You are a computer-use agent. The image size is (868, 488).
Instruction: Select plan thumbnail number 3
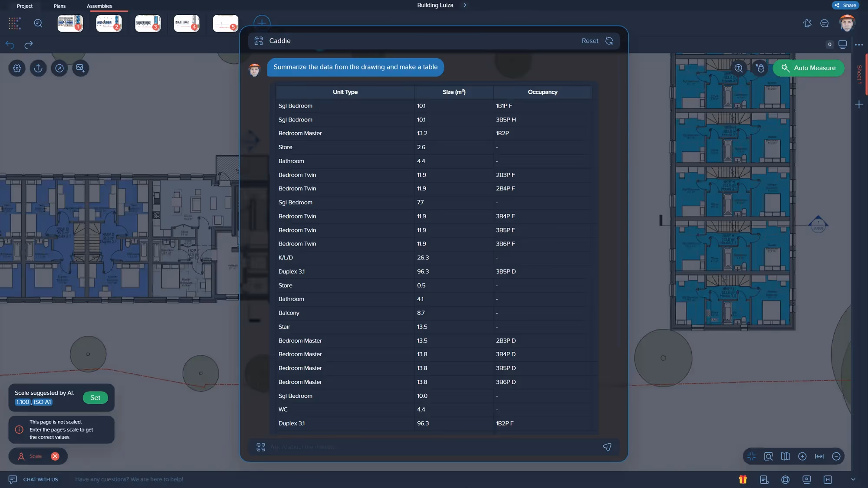click(148, 23)
